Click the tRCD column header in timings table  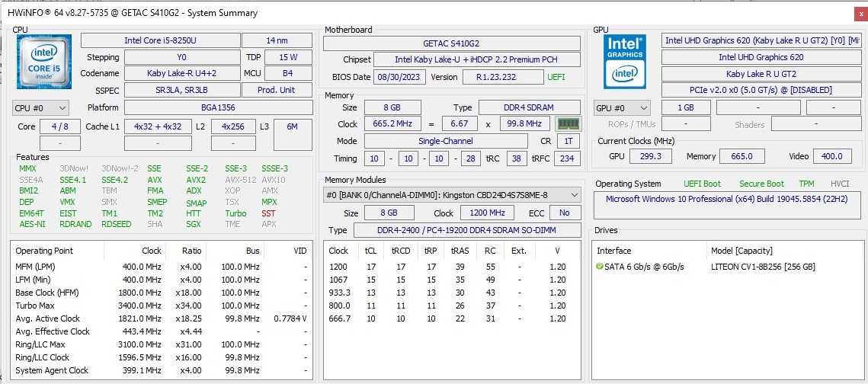click(x=401, y=251)
